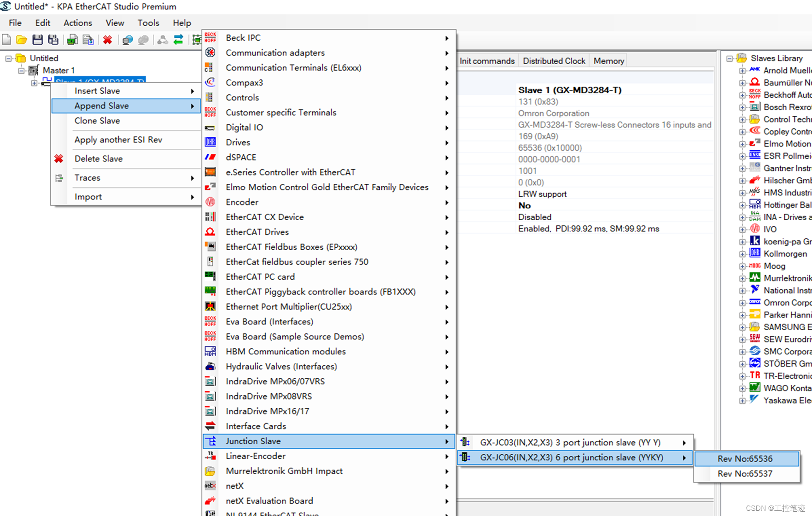Click the icon beside the Traces entry

click(59, 178)
